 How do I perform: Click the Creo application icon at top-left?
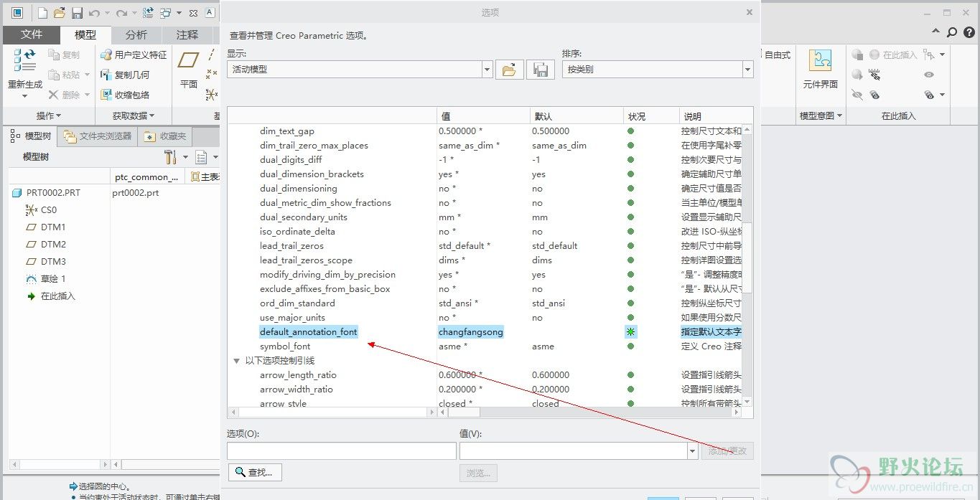pyautogui.click(x=17, y=13)
